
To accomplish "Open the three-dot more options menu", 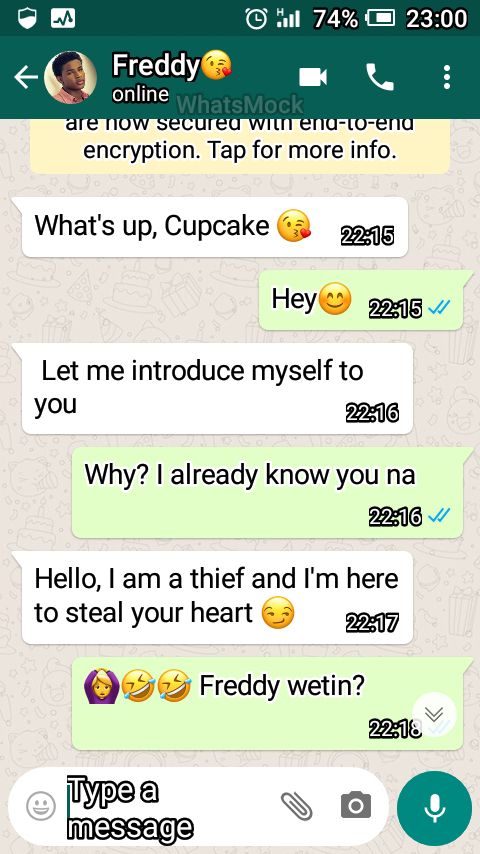I will click(x=447, y=77).
